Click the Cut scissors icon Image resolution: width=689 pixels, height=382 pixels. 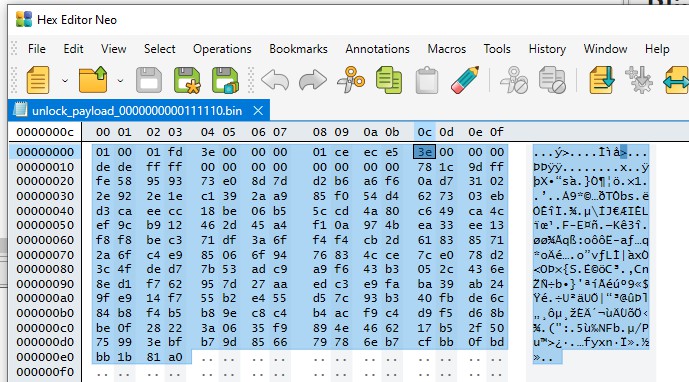click(351, 80)
